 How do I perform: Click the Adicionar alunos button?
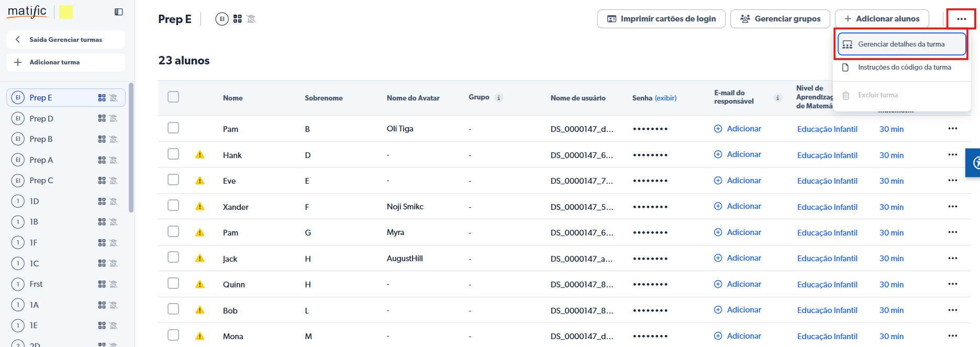click(x=882, y=19)
